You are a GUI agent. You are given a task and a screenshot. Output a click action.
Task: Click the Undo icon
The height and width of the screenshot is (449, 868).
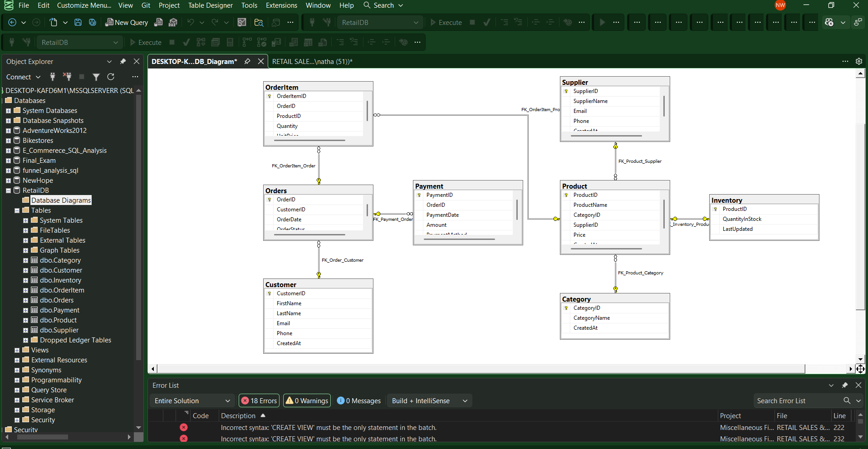pos(190,22)
